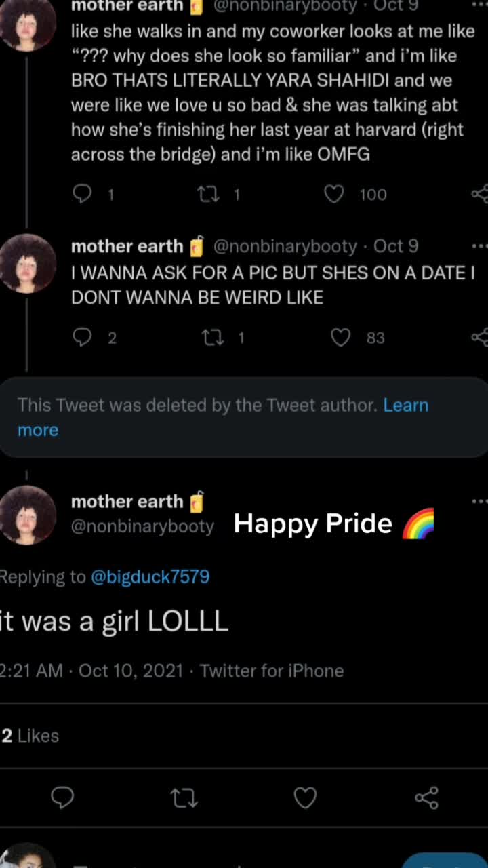Follow the Learn more link on deleted tweet
488x868 pixels.
[x=223, y=418]
